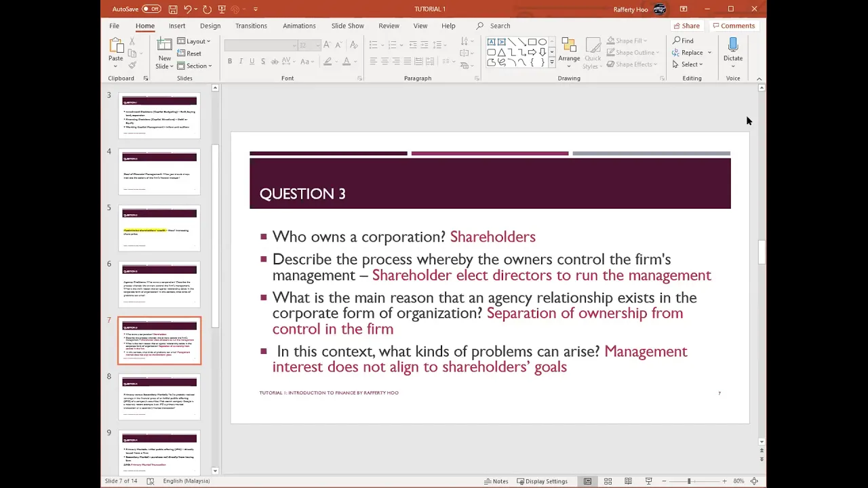This screenshot has height=488, width=868.
Task: Click the Dictate microphone icon
Action: tap(732, 45)
